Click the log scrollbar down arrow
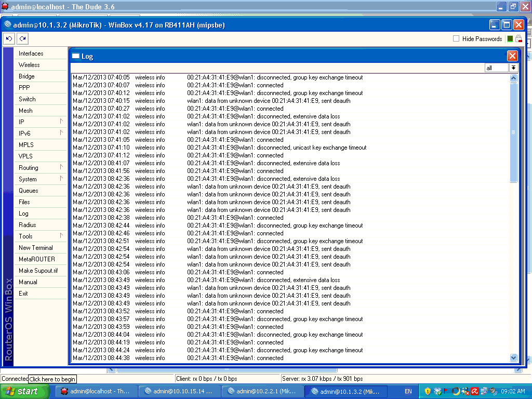 pyautogui.click(x=514, y=357)
